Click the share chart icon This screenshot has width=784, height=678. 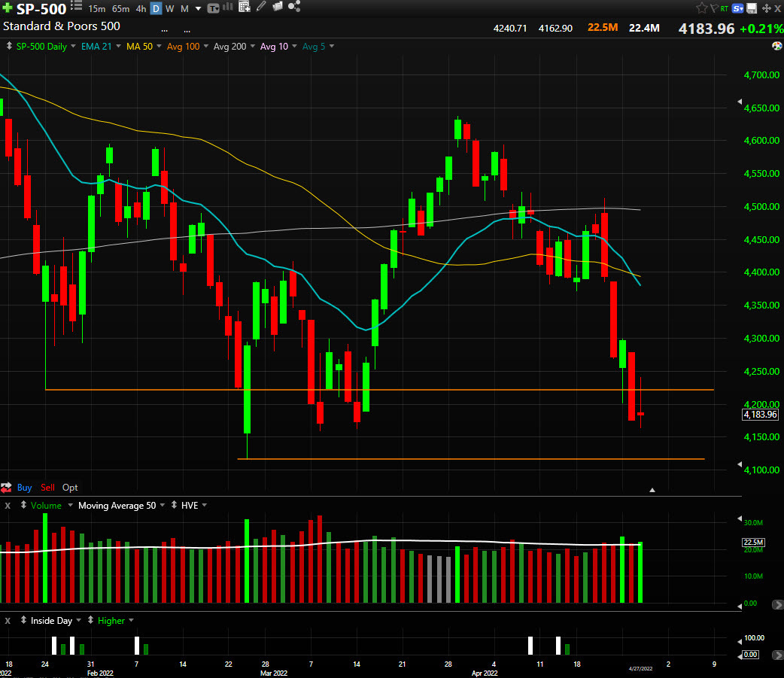point(294,7)
